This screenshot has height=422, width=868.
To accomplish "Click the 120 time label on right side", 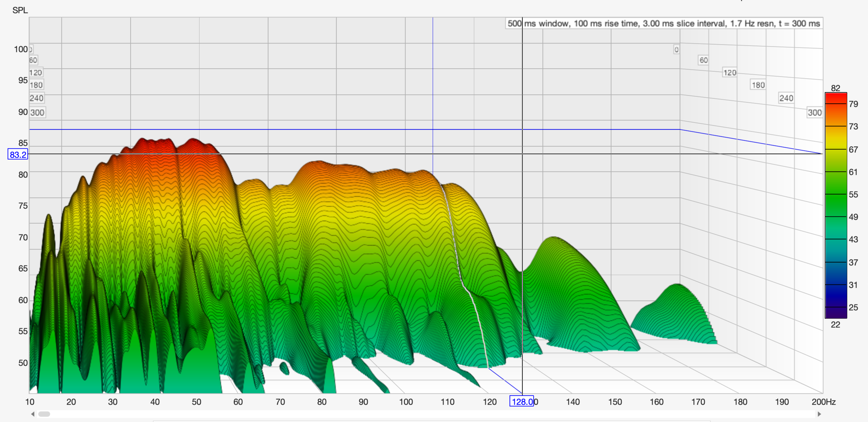I will point(730,73).
